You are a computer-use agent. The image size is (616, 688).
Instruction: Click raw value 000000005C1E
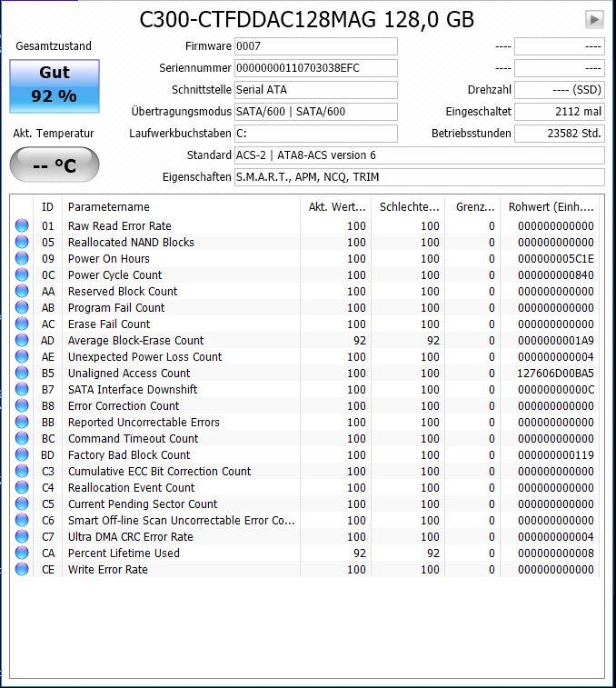[x=555, y=258]
